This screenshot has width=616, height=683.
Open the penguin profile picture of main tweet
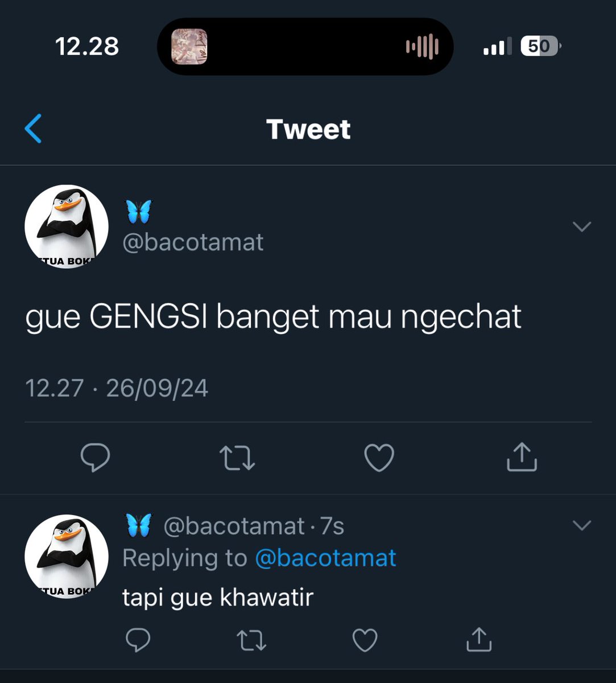67,227
